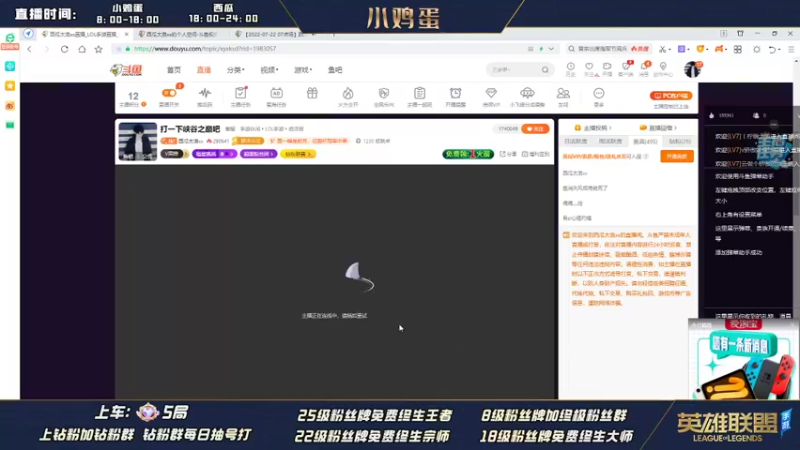Screen dimensions: 800x450
Task: Bookmark the page with the star icon
Action: pos(98,49)
